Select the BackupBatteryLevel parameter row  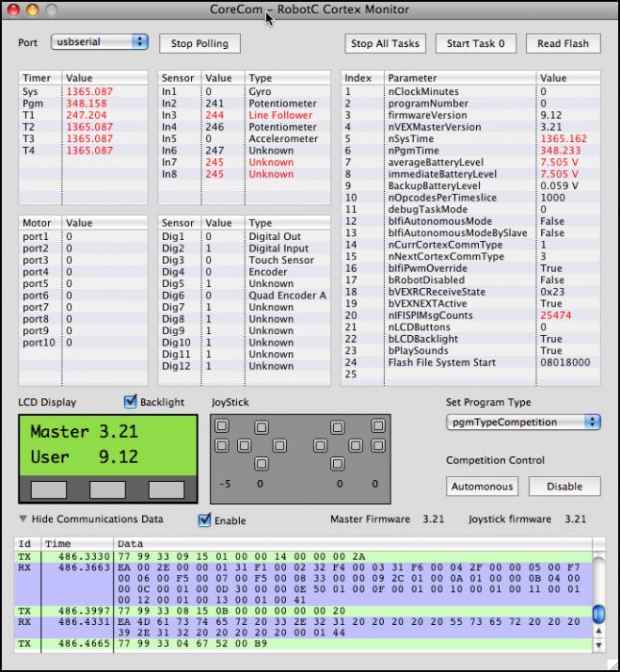pos(470,186)
